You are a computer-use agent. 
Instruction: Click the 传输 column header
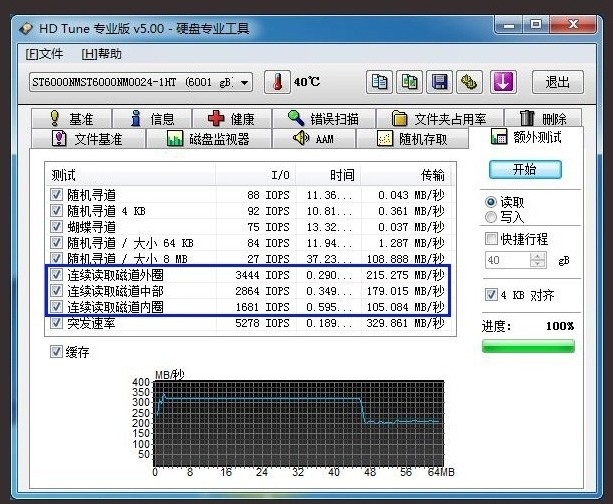tap(405, 175)
